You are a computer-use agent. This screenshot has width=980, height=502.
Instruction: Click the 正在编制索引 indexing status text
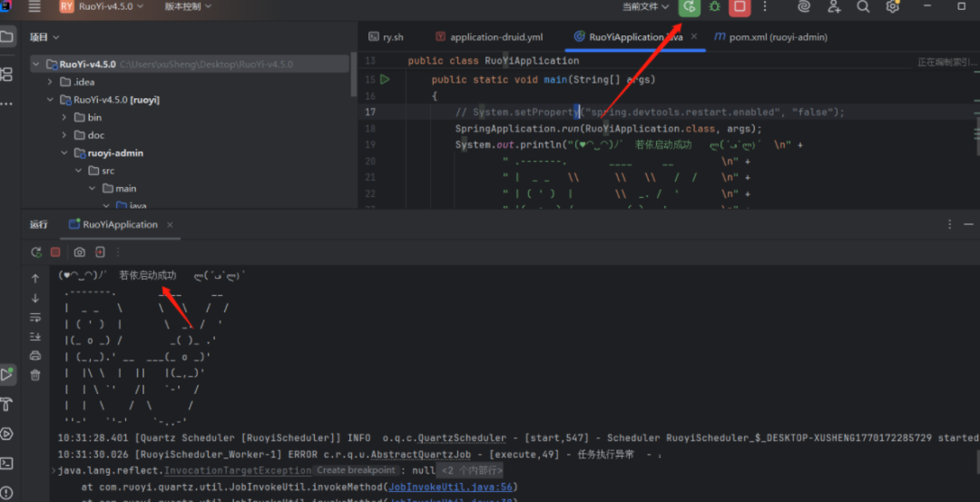[946, 62]
